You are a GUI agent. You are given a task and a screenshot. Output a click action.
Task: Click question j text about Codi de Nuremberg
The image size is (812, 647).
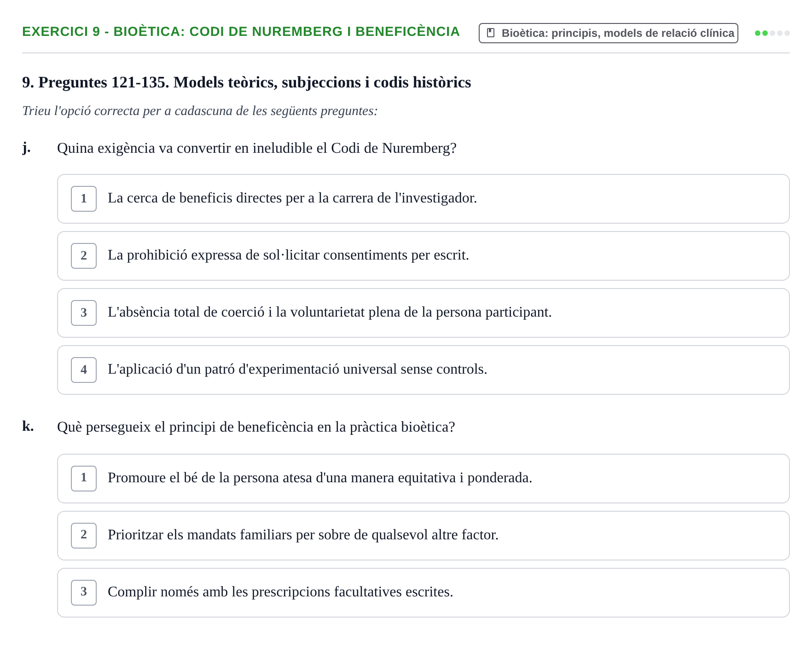(256, 148)
